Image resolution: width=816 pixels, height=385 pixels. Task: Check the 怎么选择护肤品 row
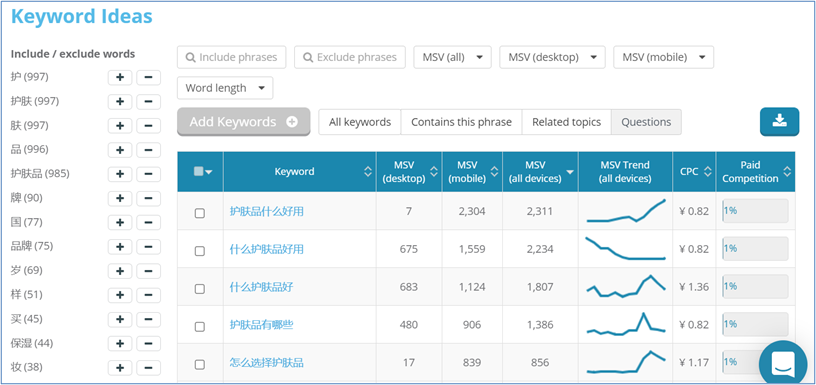coord(199,365)
